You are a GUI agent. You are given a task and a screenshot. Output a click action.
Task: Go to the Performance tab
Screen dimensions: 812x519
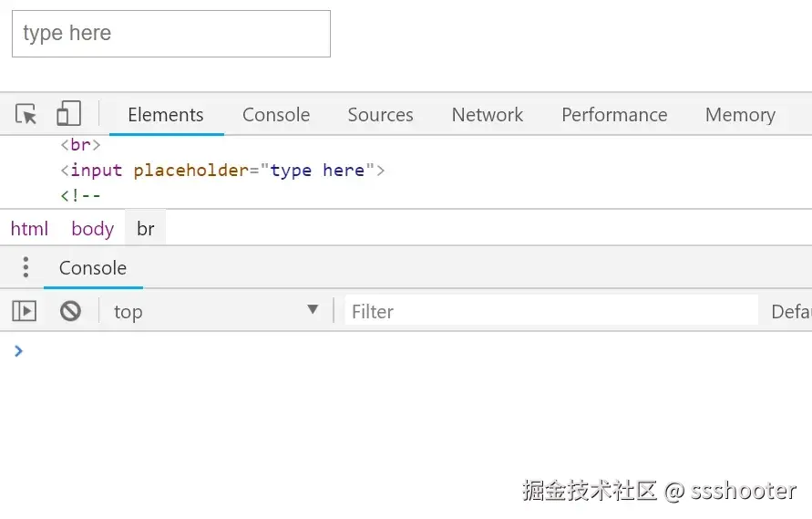point(614,115)
